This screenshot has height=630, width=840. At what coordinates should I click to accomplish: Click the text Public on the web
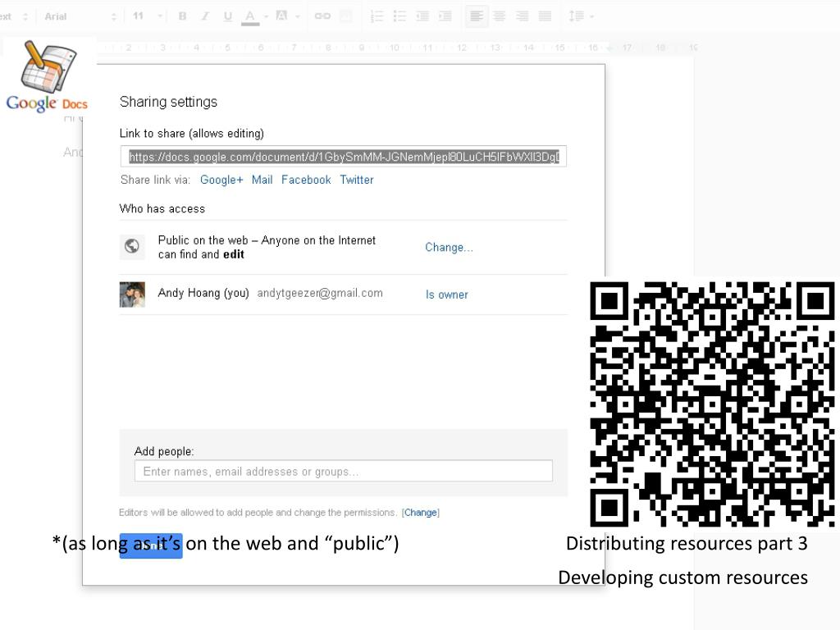(203, 240)
